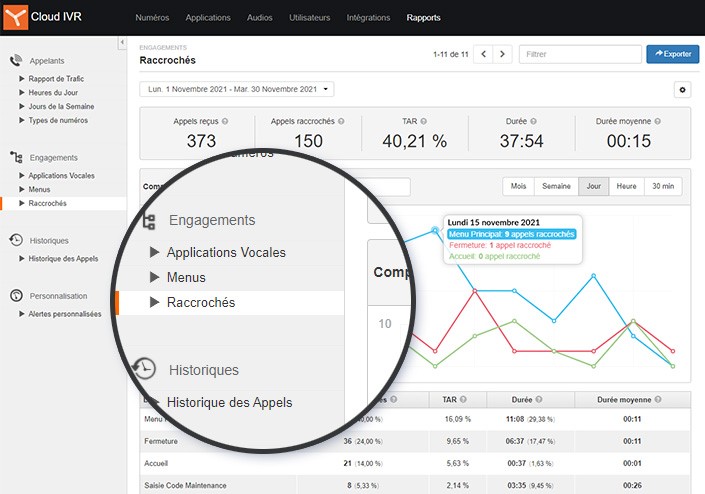Switch chart granularity to Semaine
705x494 pixels.
556,186
